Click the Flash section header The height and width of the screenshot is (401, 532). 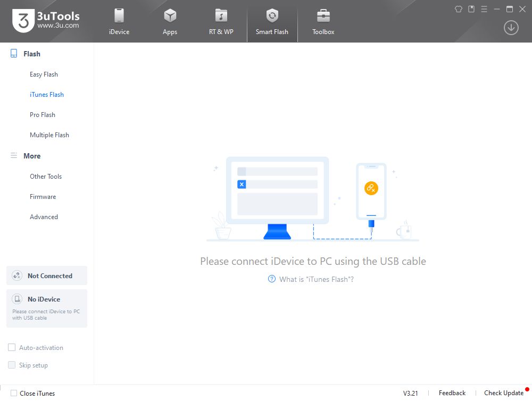(32, 54)
